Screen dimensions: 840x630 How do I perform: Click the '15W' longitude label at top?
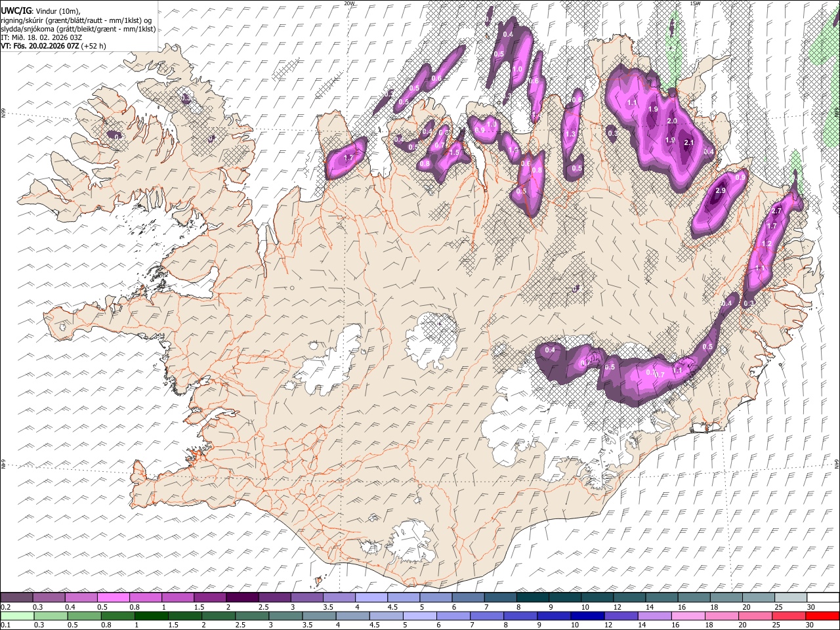[x=695, y=3]
